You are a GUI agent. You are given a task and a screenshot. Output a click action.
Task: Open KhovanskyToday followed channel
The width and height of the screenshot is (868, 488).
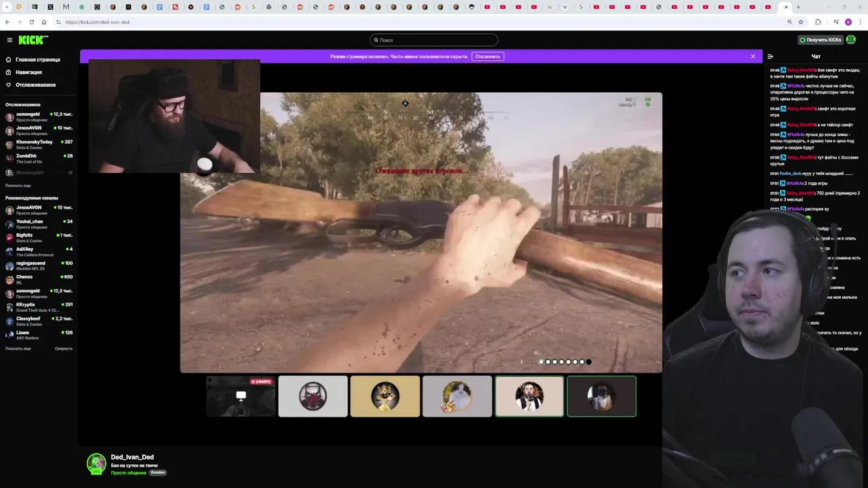pos(39,144)
